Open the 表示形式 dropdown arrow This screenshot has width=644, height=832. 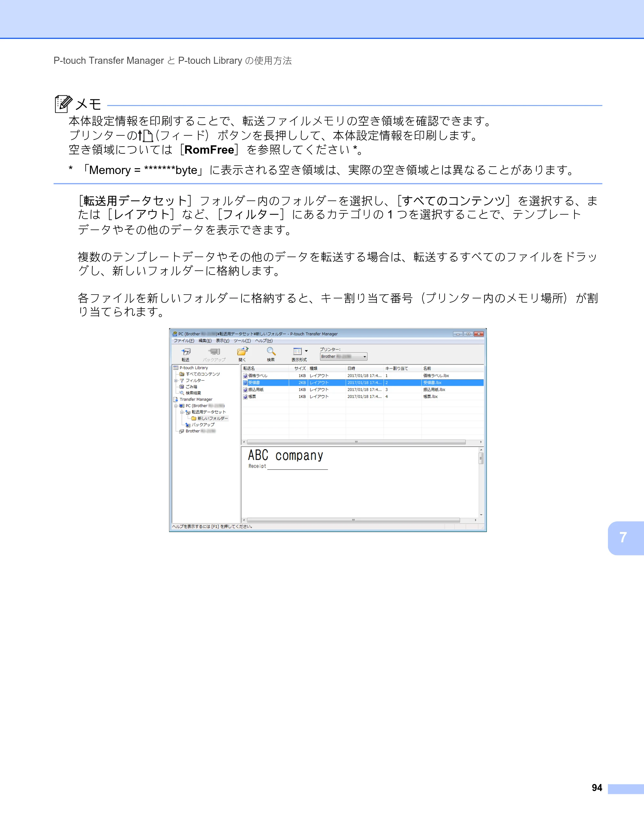[x=307, y=351]
